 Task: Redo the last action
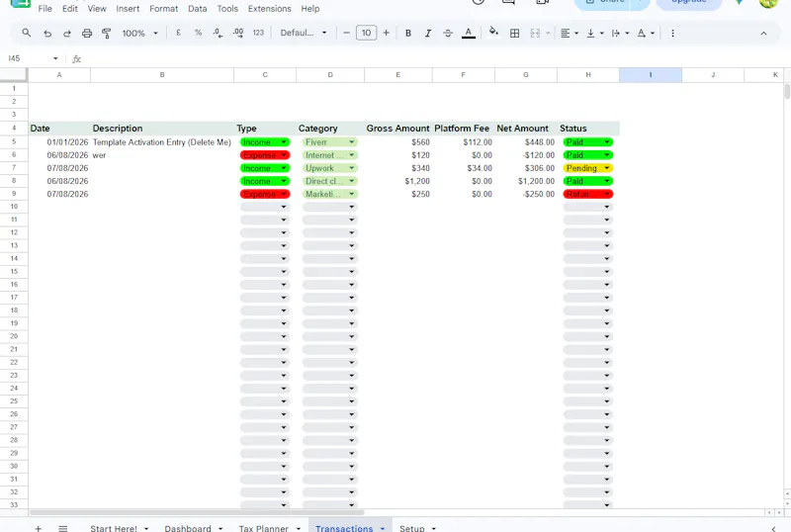67,34
